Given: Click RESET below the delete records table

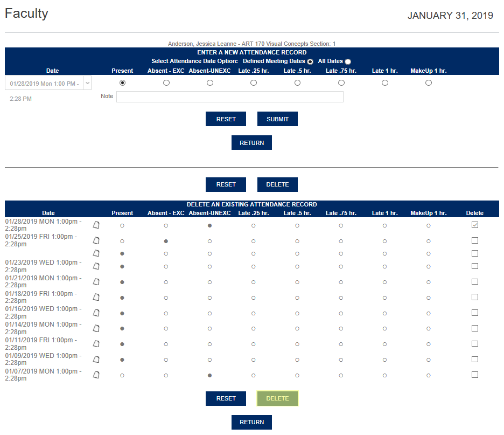Looking at the screenshot, I should 226,398.
